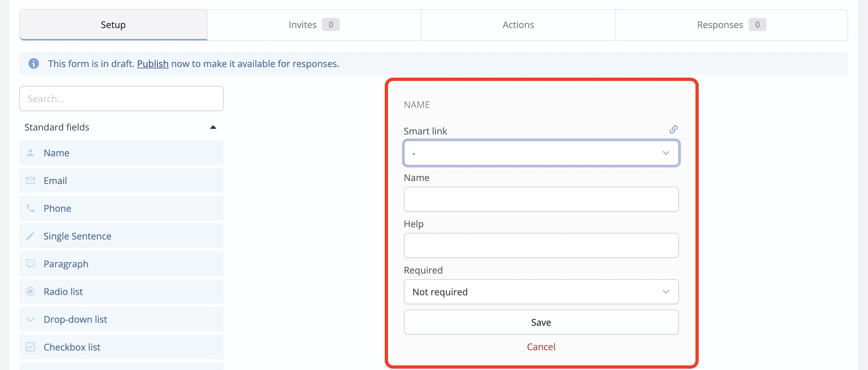Go to the Actions tab
The image size is (868, 370).
518,25
